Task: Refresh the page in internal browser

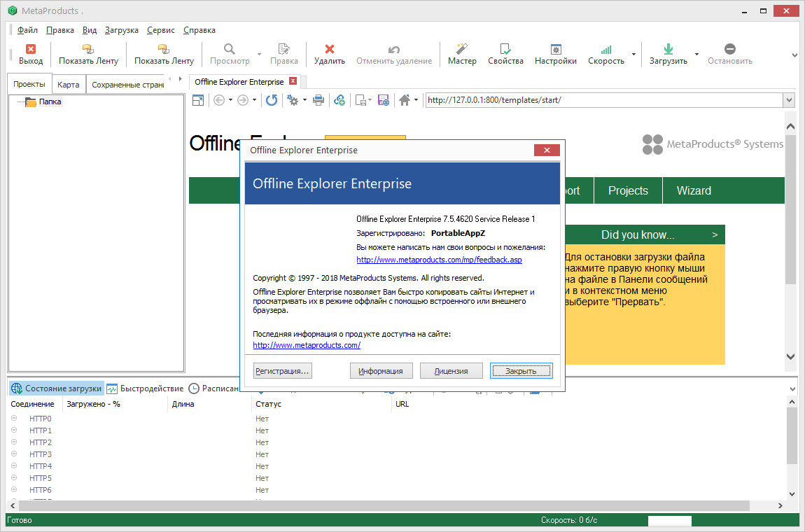Action: point(272,100)
